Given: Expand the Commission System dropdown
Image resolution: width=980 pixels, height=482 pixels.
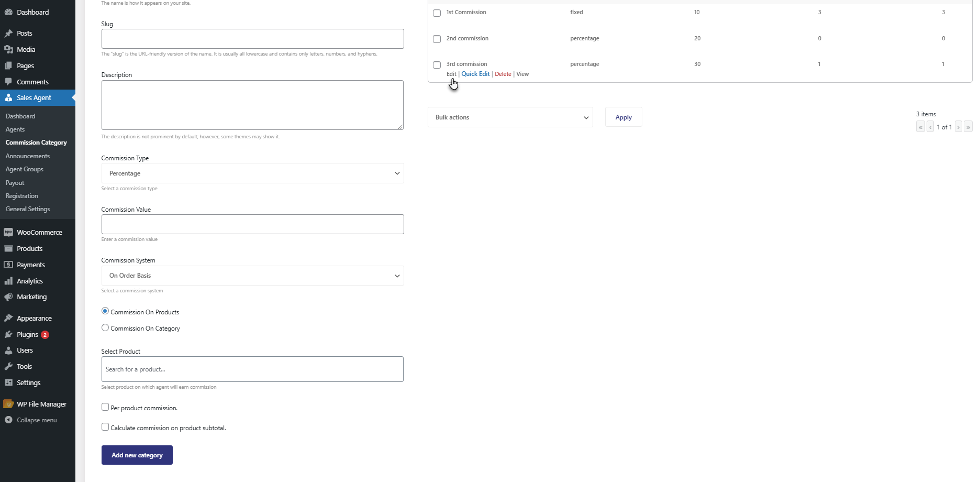Looking at the screenshot, I should tap(252, 276).
